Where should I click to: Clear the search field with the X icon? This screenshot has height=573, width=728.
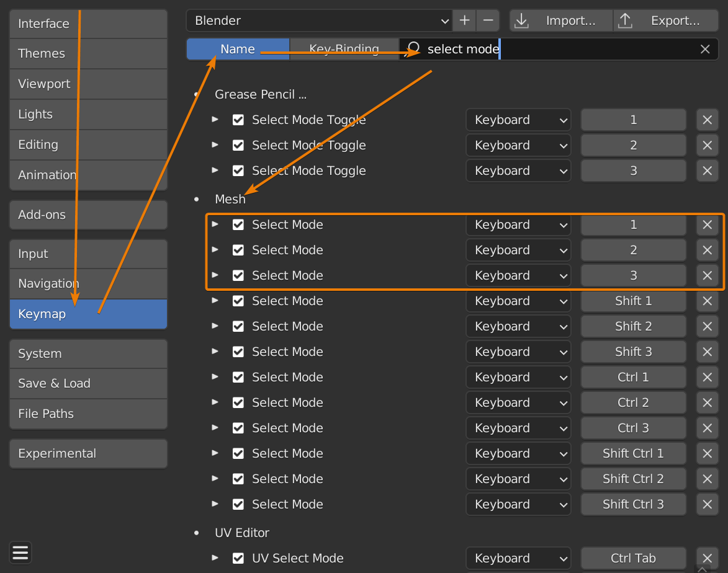click(705, 50)
